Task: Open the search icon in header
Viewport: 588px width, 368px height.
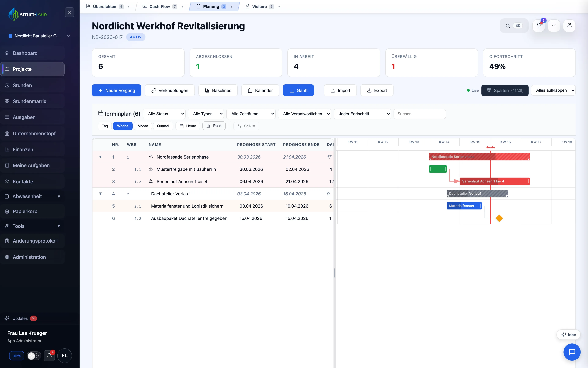Action: [x=508, y=26]
